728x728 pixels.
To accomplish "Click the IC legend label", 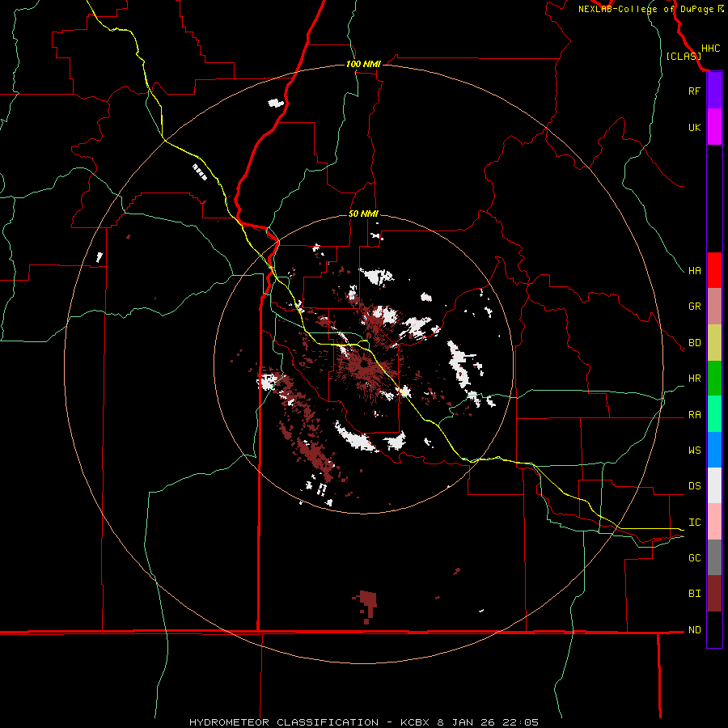I will [694, 522].
